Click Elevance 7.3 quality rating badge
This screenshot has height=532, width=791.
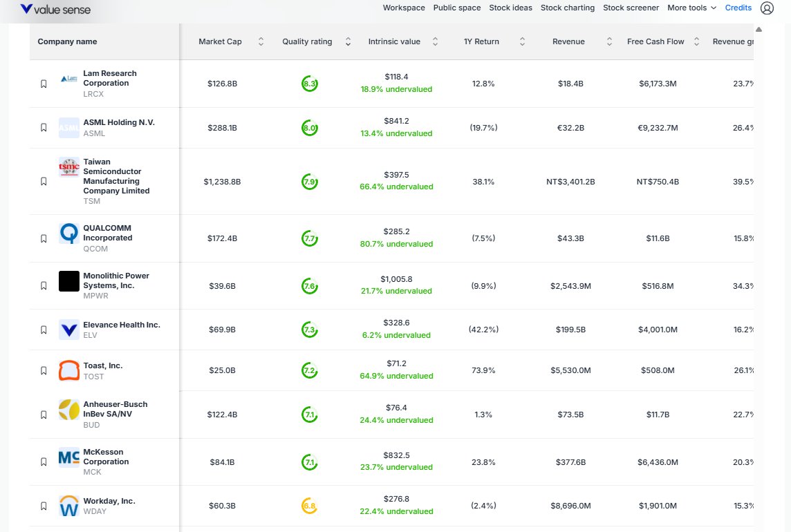click(x=310, y=330)
